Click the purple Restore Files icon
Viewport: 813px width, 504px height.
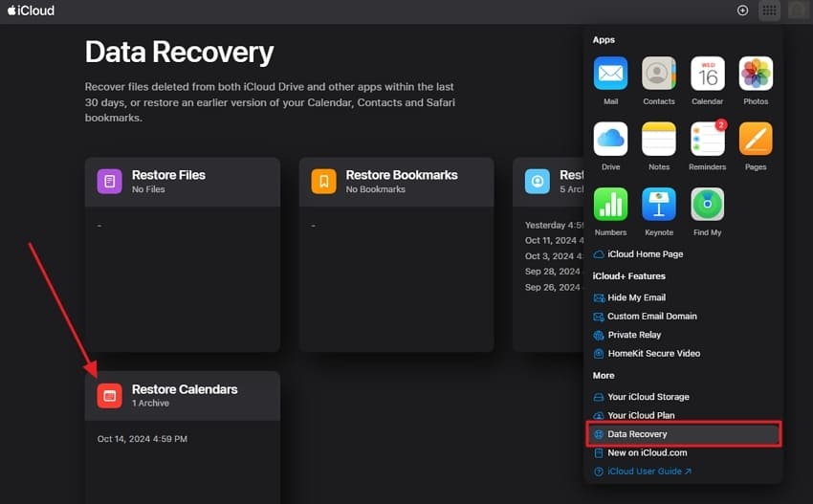click(109, 181)
